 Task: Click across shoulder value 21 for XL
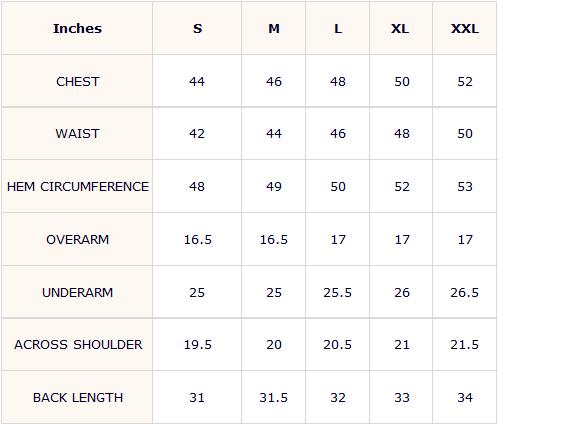click(402, 345)
